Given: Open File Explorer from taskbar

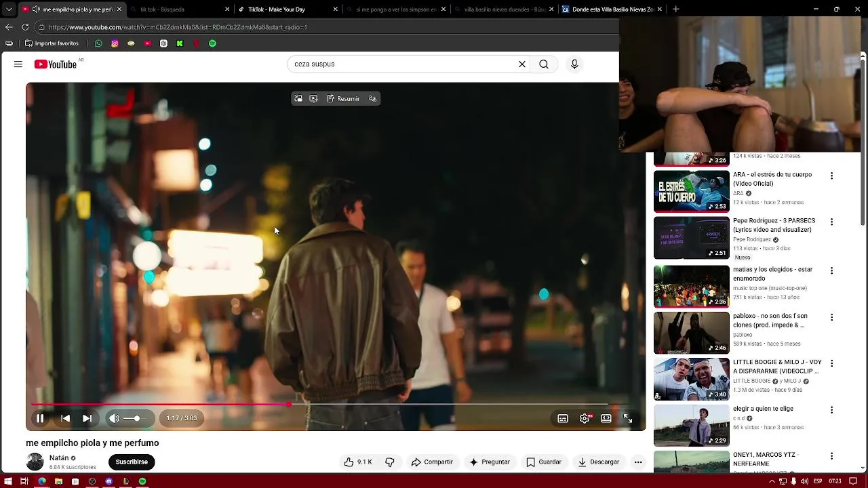Looking at the screenshot, I should click(58, 481).
